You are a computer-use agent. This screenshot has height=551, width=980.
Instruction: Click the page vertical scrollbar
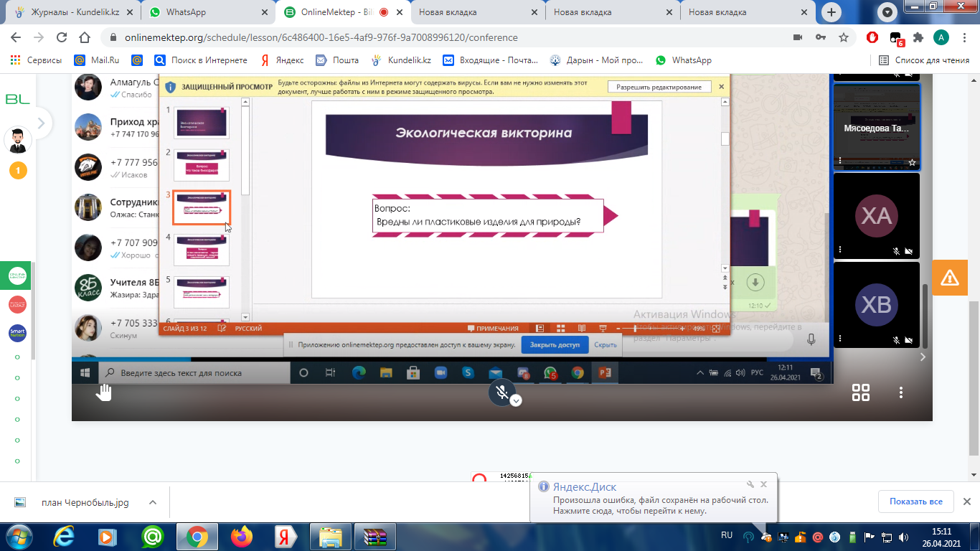[973, 287]
